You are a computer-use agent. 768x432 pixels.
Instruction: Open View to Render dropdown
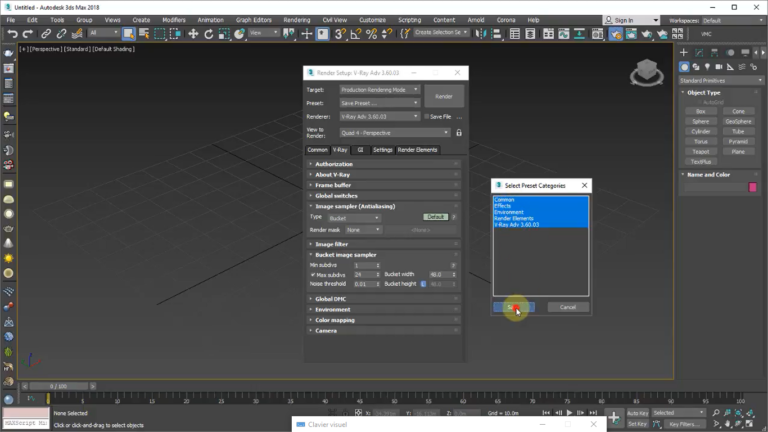(395, 133)
